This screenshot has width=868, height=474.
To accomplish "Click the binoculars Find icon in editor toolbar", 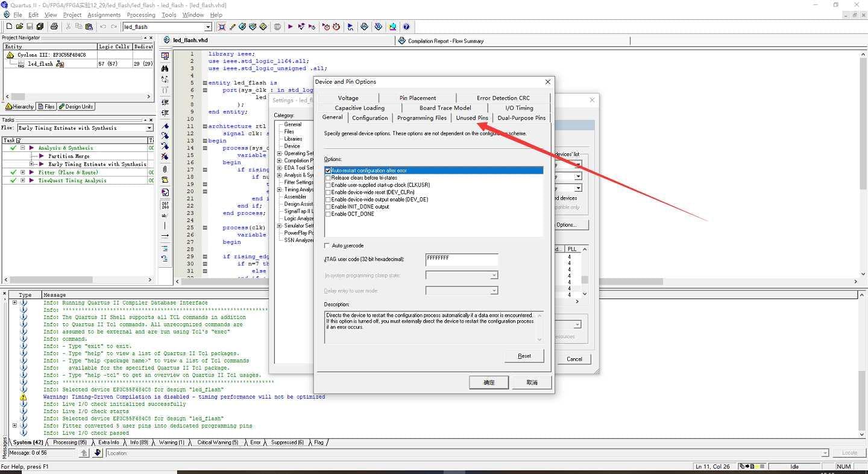I will 165,68.
